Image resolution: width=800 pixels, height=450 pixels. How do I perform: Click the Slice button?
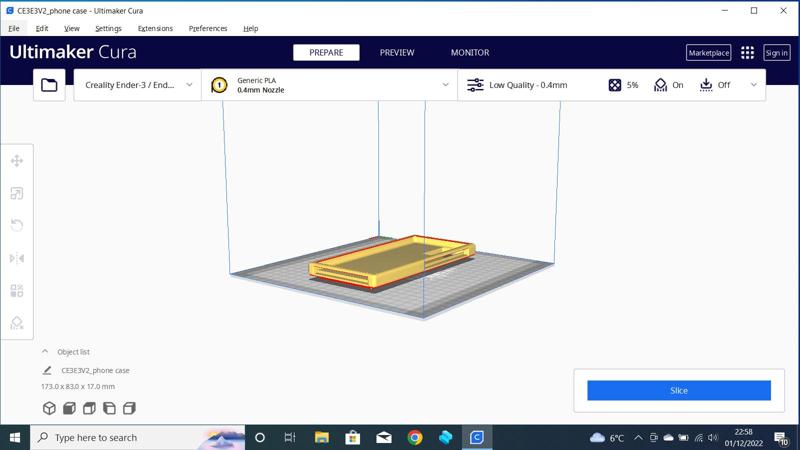pyautogui.click(x=679, y=390)
